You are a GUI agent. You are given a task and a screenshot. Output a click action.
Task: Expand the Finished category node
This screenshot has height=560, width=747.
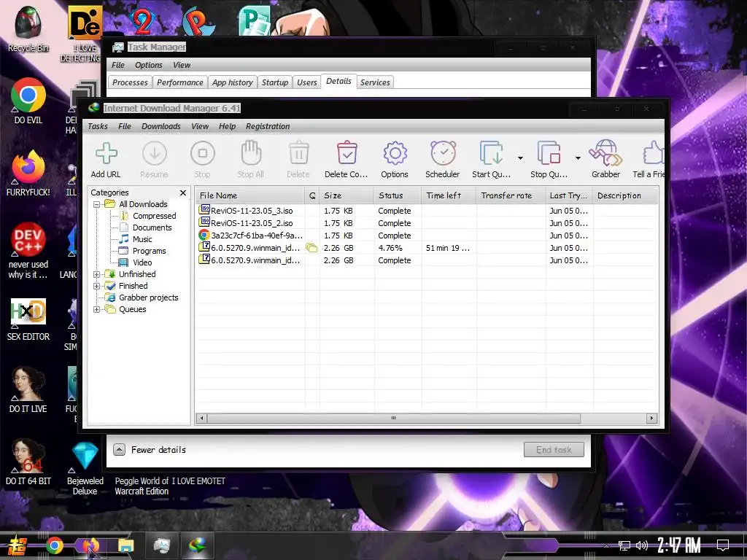(x=97, y=286)
